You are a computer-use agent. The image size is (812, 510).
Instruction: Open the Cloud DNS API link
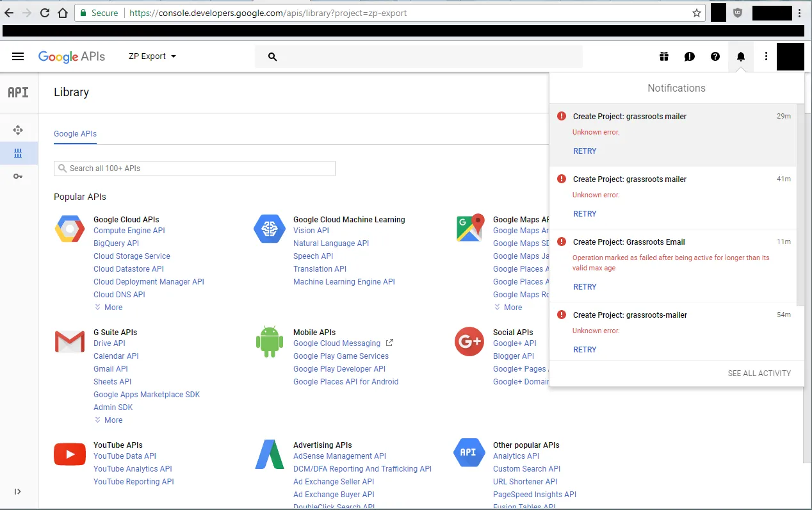pyautogui.click(x=119, y=295)
